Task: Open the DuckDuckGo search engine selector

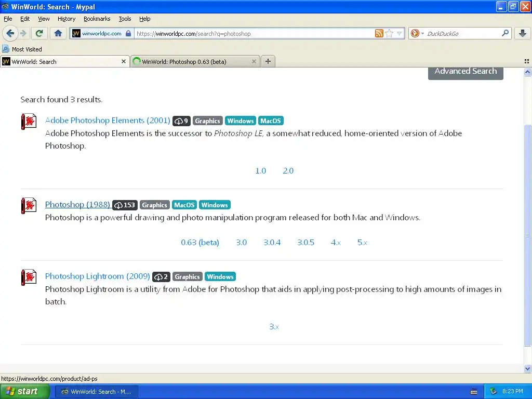Action: pyautogui.click(x=417, y=33)
